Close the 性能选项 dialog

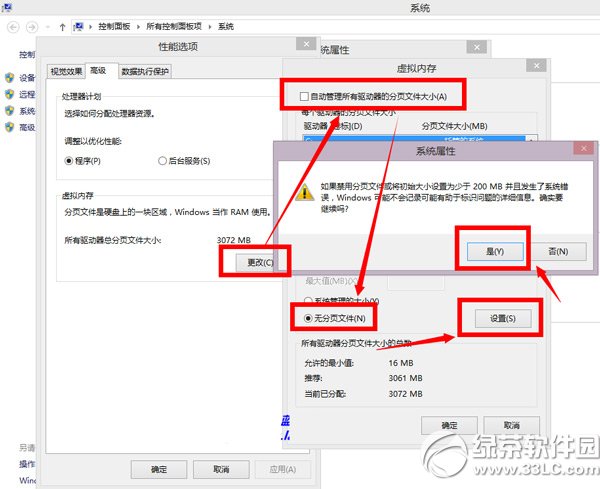(x=306, y=44)
